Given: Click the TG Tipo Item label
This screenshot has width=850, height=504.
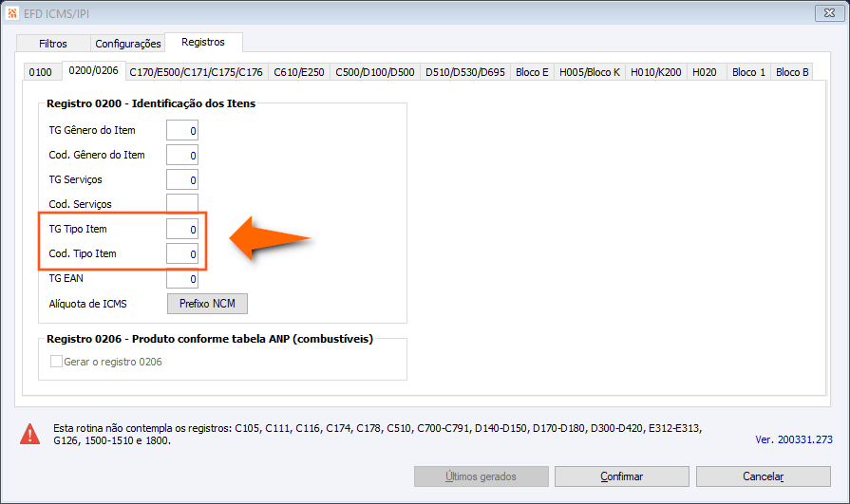Looking at the screenshot, I should (x=78, y=229).
